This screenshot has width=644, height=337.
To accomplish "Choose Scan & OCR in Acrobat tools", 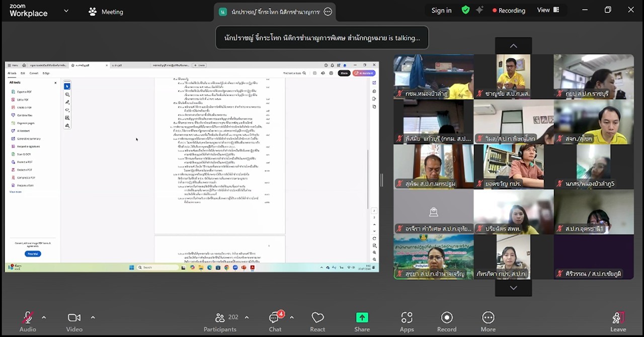I will pos(21,154).
